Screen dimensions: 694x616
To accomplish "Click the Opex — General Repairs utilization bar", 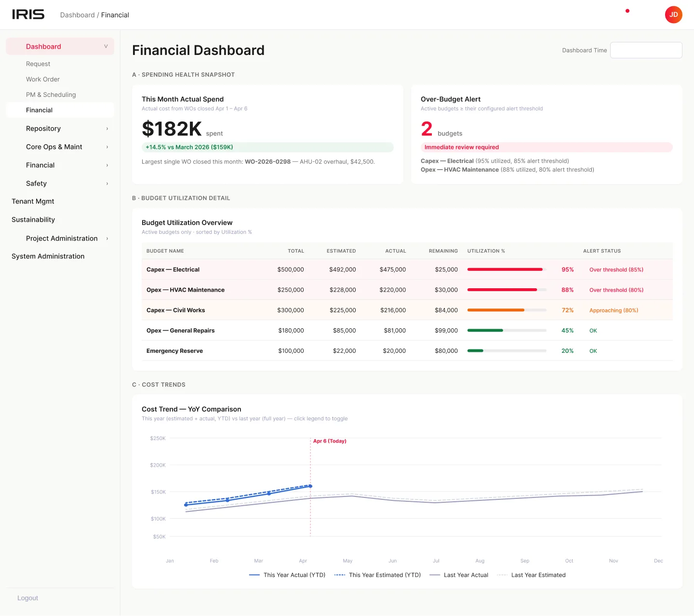I will click(507, 330).
